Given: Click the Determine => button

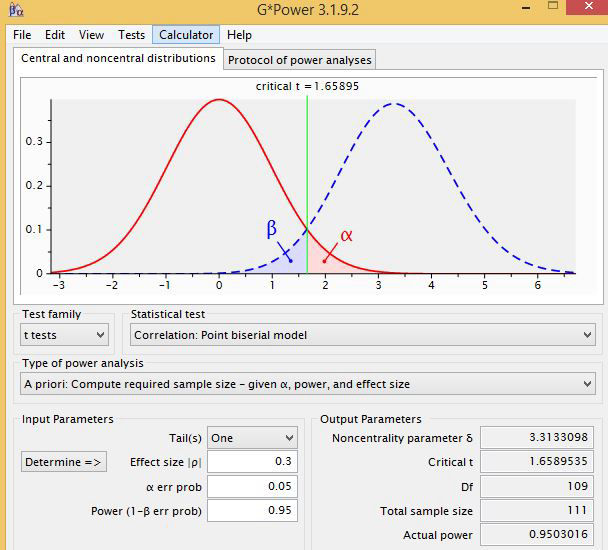Looking at the screenshot, I should [x=63, y=462].
